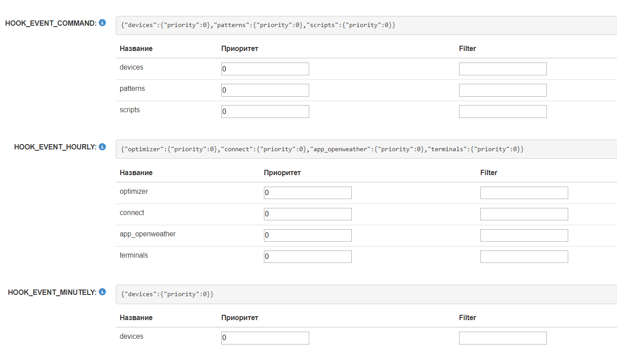Click the terminals priority input
The image size is (617, 364).
click(307, 257)
